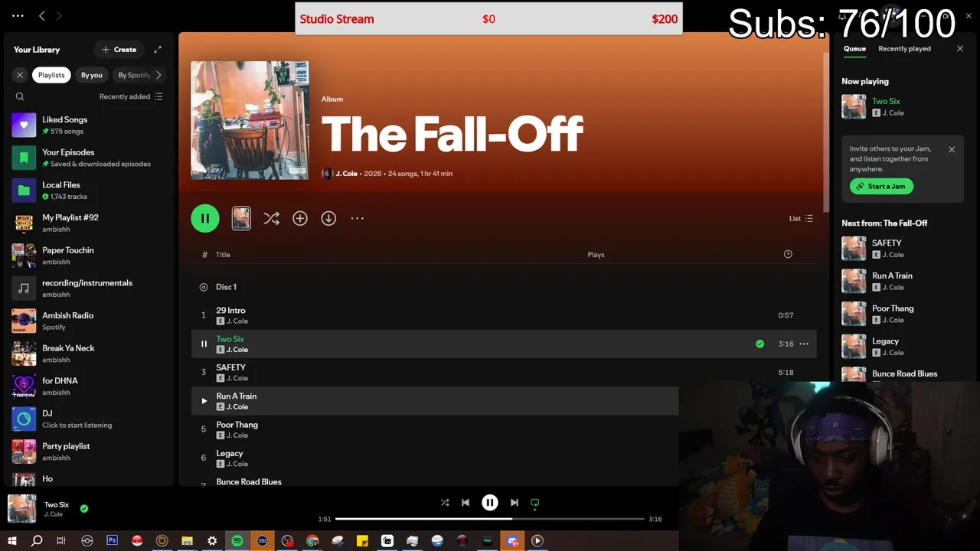Pause Two Six from its track row
Viewport: 980px width, 551px height.
coord(204,344)
